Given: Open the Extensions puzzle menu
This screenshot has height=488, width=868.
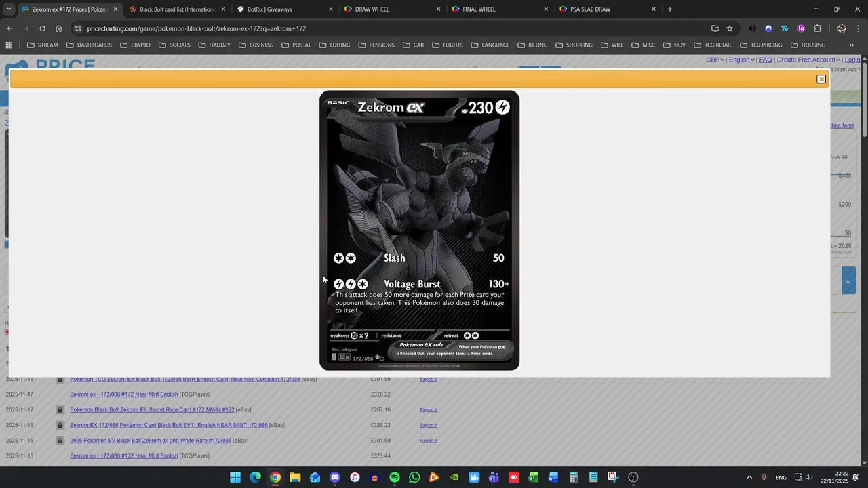Looking at the screenshot, I should tap(817, 28).
